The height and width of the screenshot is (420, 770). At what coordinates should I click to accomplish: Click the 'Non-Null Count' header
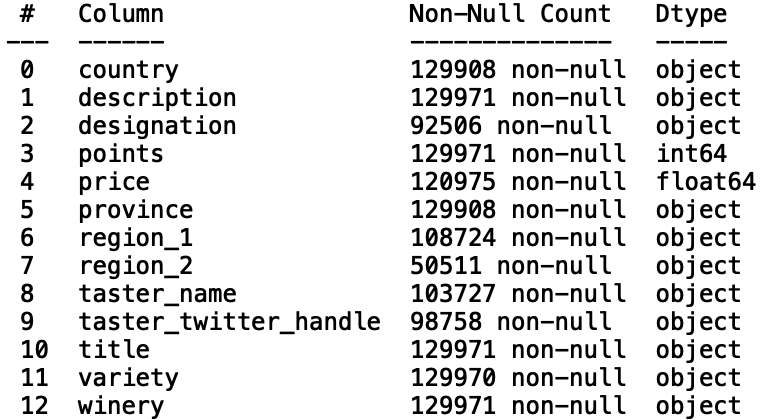pos(510,15)
